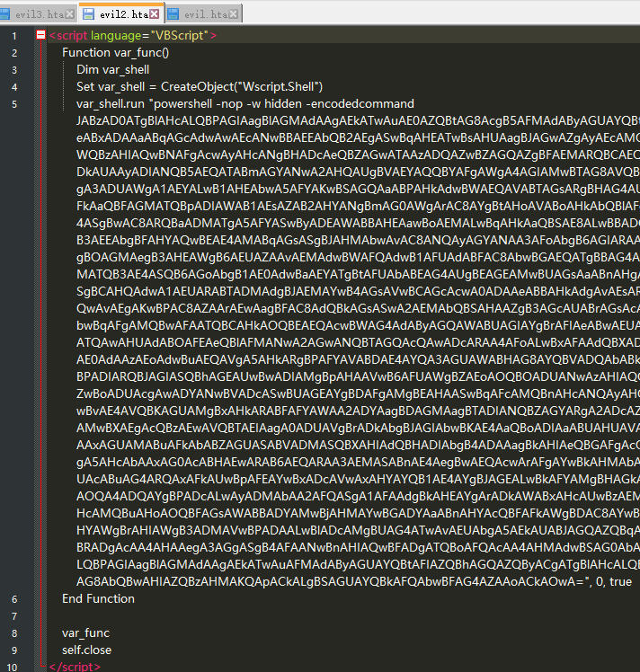Click the 'self.close' line
This screenshot has height=672, width=640.
pyautogui.click(x=86, y=650)
